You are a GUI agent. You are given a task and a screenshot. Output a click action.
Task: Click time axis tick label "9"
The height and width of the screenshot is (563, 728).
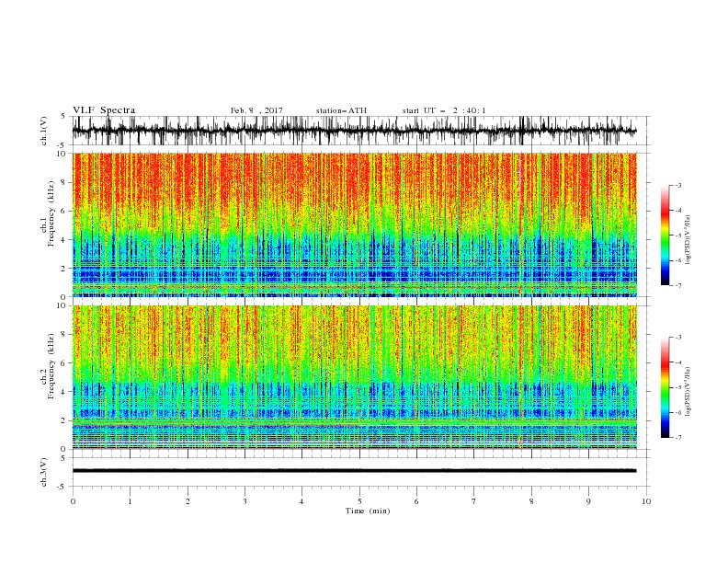point(588,501)
